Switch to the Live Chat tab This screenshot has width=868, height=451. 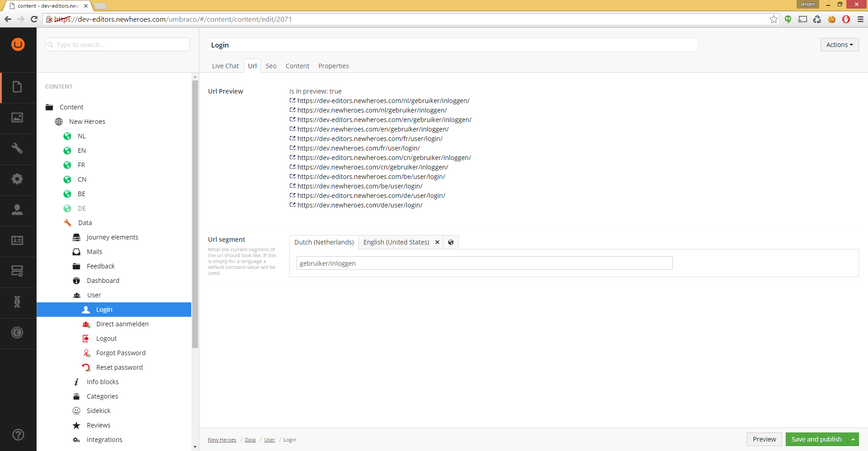tap(225, 66)
